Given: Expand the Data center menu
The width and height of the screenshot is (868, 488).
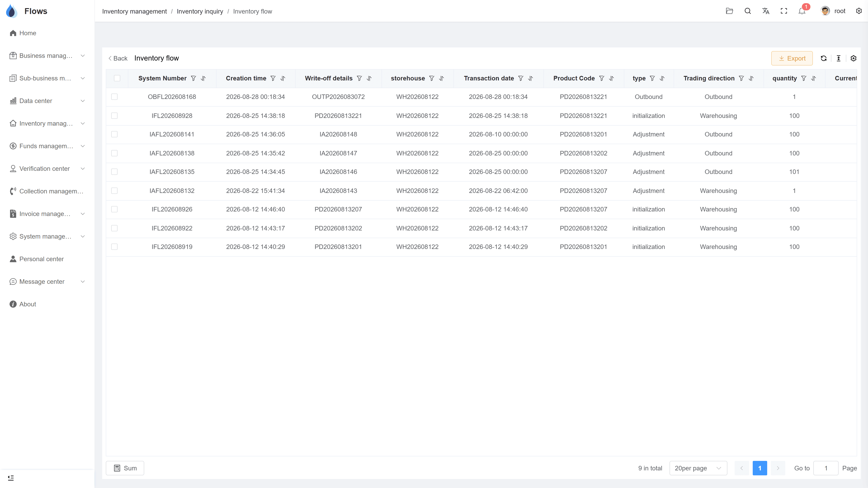Looking at the screenshot, I should point(47,101).
